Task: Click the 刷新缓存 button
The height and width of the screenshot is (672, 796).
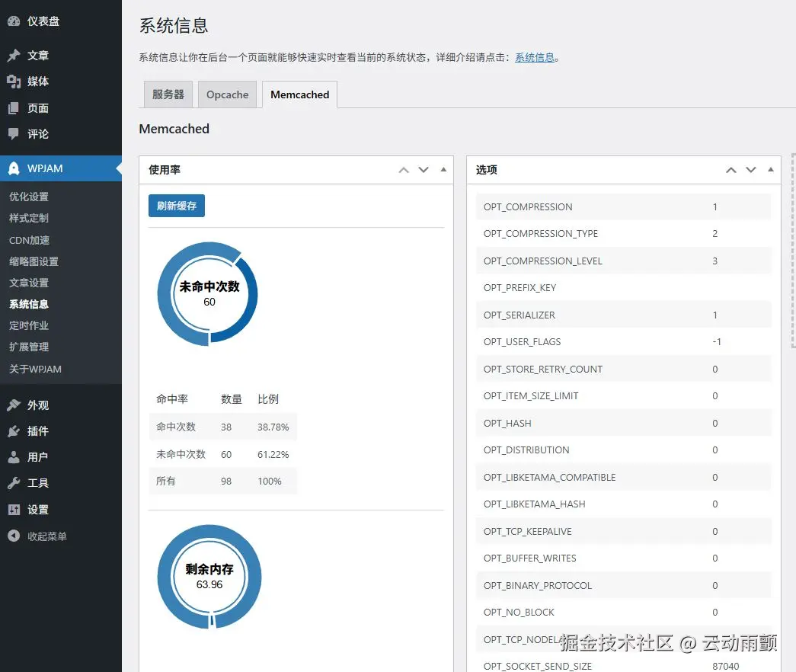Action: 177,206
